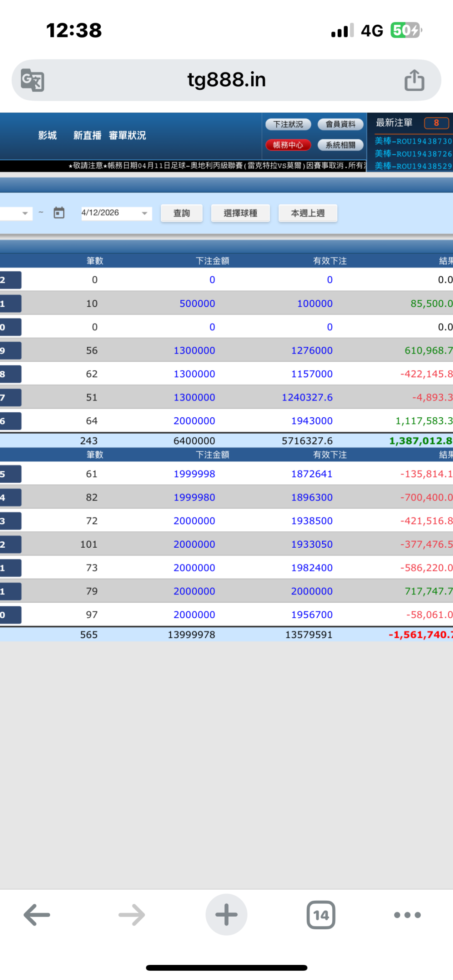Open the 影城 menu
This screenshot has width=453, height=980.
coord(47,135)
